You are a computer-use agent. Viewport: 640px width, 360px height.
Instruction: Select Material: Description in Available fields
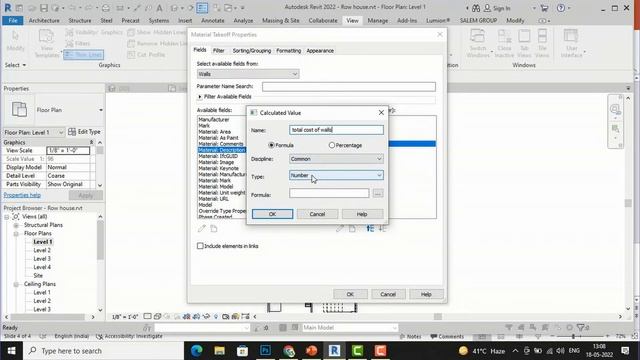tap(222, 150)
